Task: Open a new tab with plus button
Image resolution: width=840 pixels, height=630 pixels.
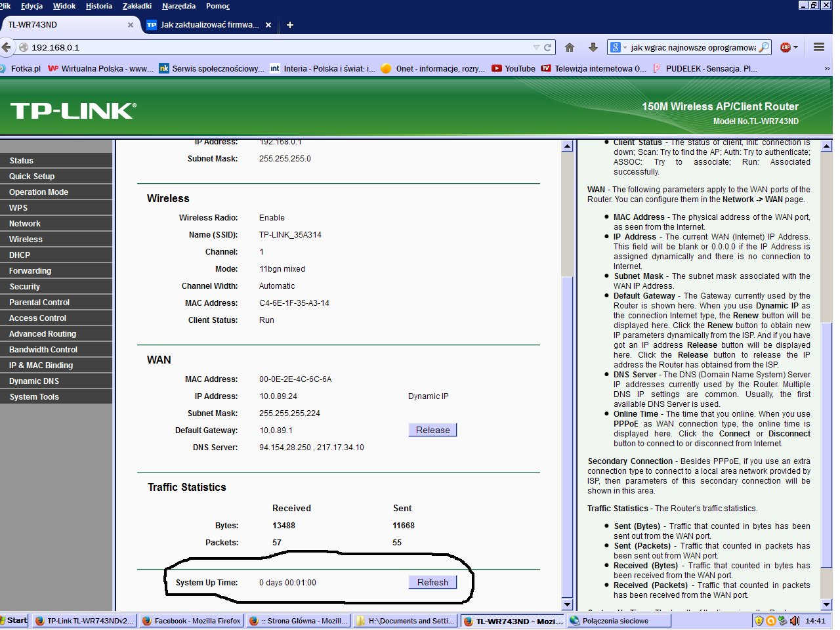Action: point(290,25)
